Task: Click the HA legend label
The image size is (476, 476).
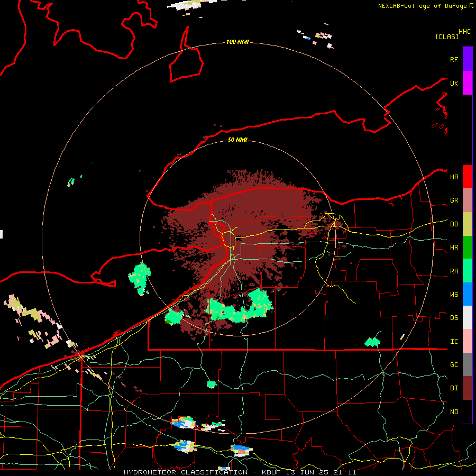Action: 454,177
